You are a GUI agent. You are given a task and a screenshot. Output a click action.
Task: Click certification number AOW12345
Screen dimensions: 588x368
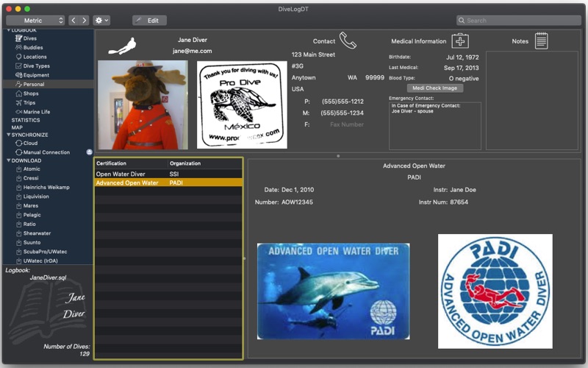297,202
